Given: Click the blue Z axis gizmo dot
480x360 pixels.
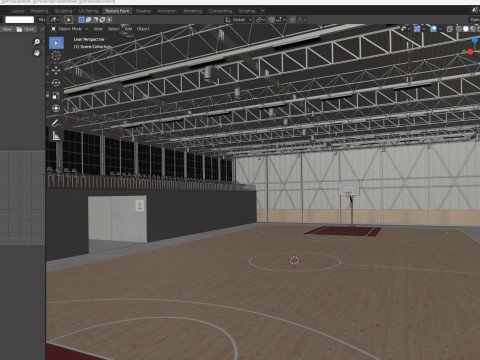Looking at the screenshot, I should tap(475, 40).
